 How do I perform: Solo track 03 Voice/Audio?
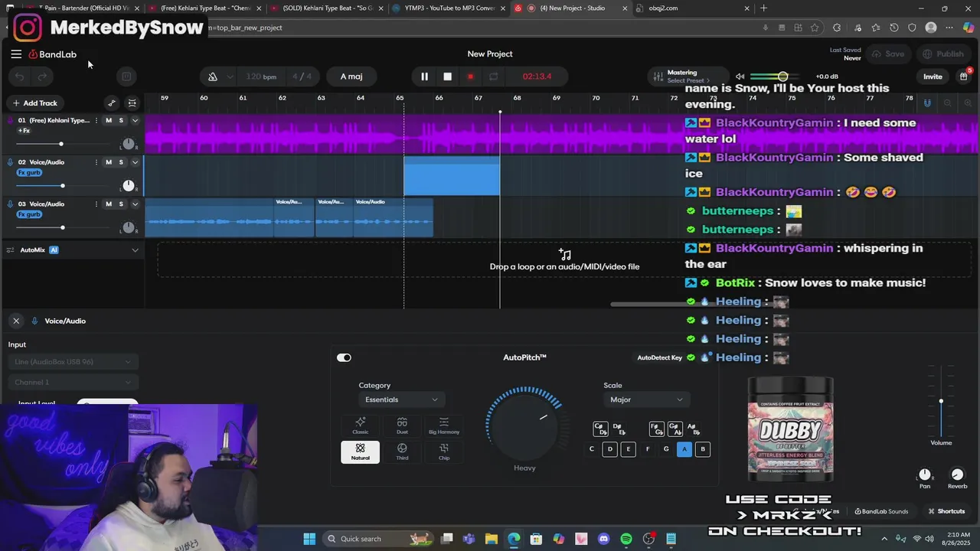click(x=121, y=204)
